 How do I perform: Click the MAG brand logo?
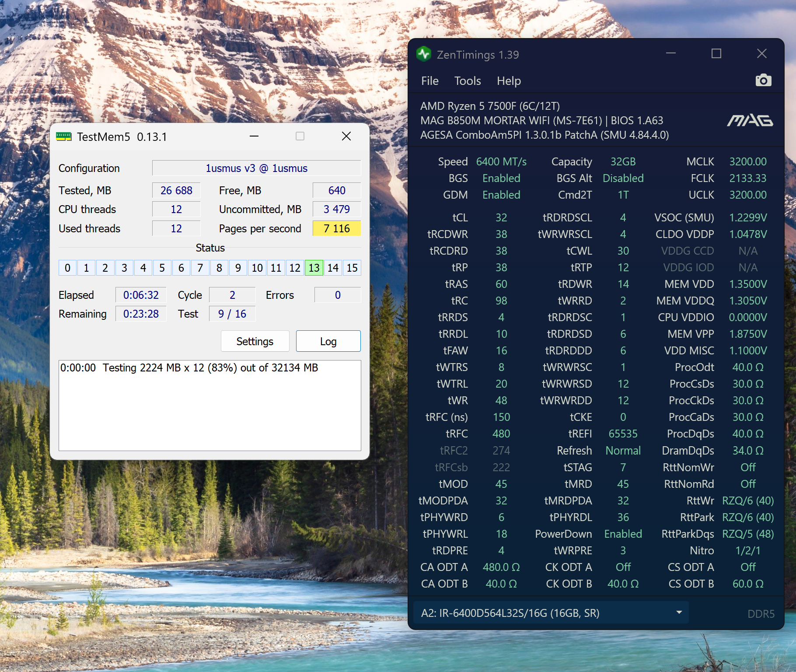pos(750,120)
